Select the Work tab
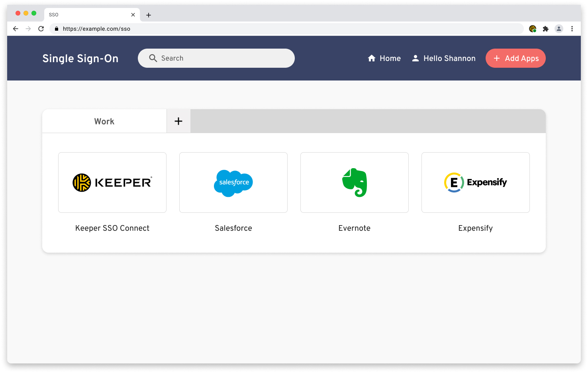Image resolution: width=588 pixels, height=373 pixels. (x=104, y=121)
